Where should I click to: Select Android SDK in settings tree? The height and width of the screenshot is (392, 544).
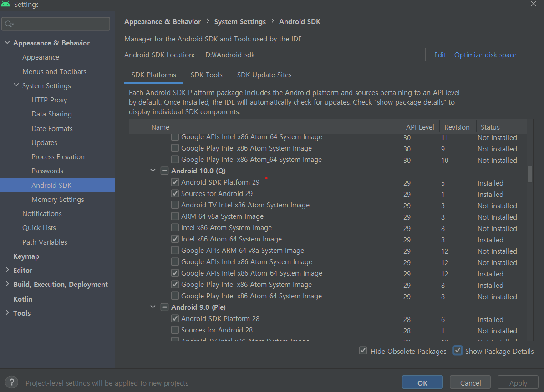(x=57, y=185)
